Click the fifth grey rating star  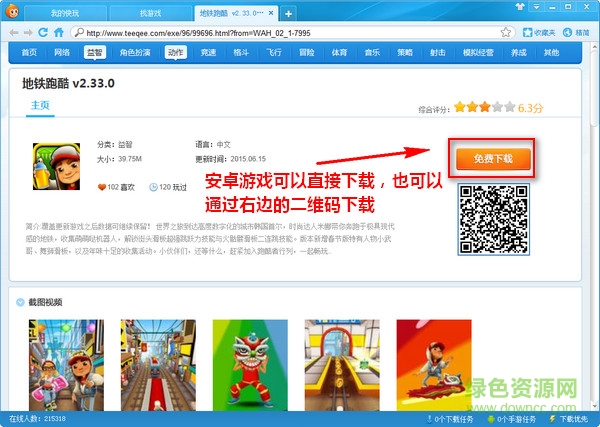[x=510, y=107]
